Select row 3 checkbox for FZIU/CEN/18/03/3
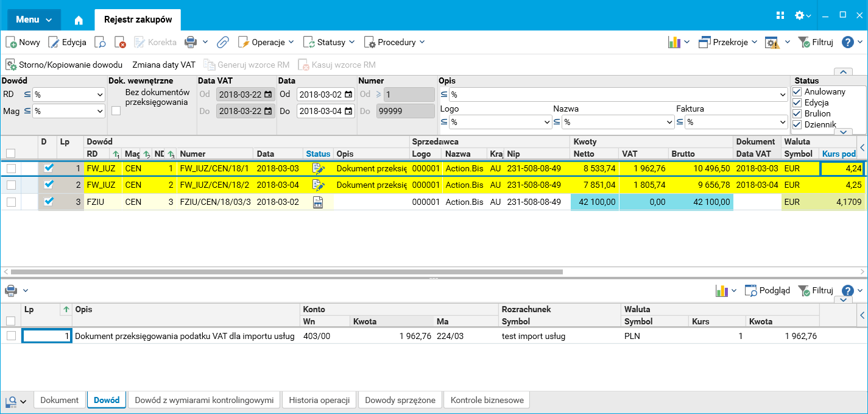Image resolution: width=868 pixels, height=414 pixels. (x=11, y=202)
